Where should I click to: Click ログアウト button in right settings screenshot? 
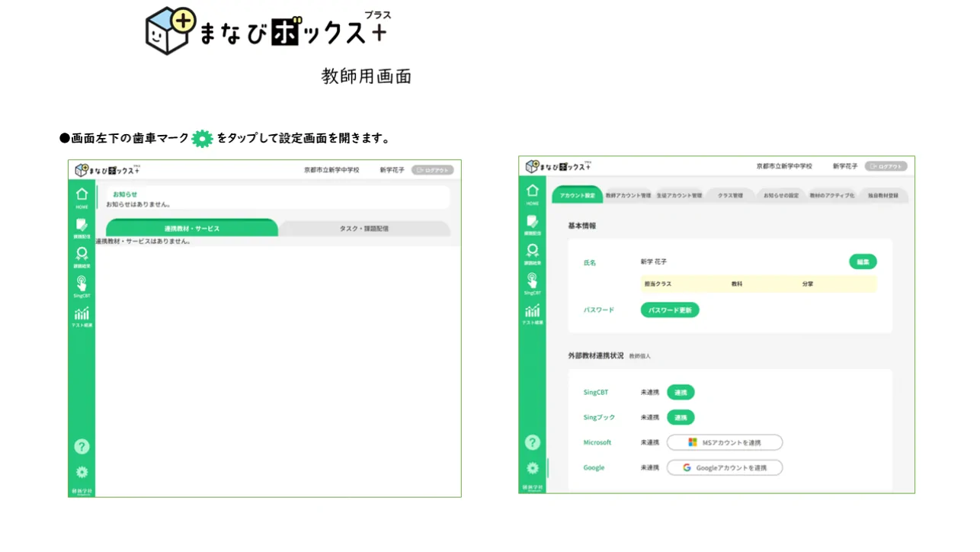click(x=886, y=166)
